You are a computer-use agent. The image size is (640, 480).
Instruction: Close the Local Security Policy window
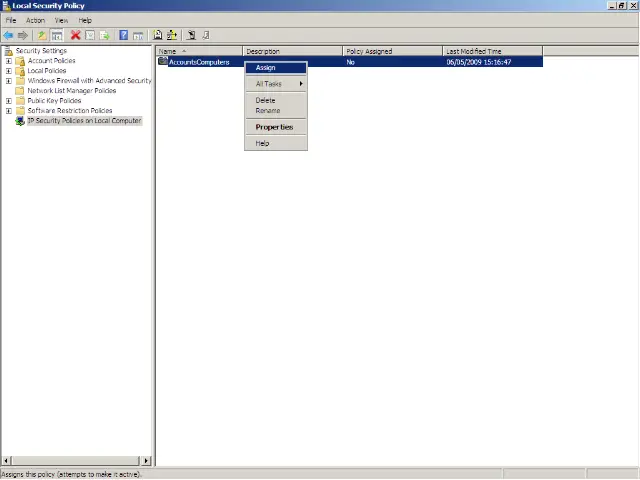pos(633,6)
